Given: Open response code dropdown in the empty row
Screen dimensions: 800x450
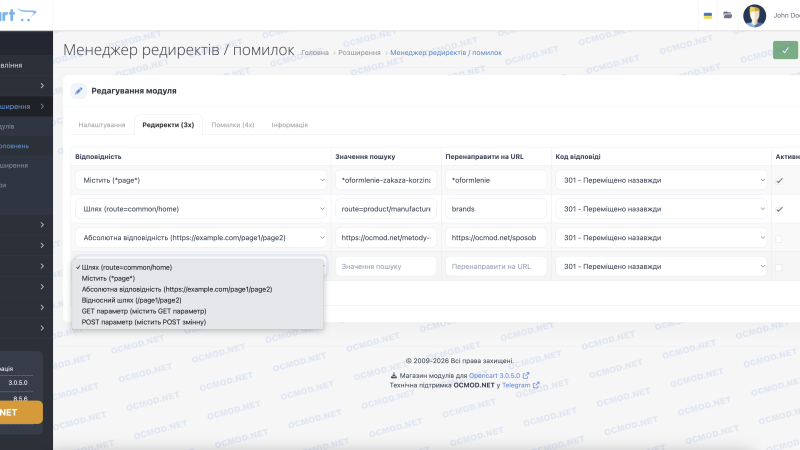Looking at the screenshot, I should click(661, 266).
